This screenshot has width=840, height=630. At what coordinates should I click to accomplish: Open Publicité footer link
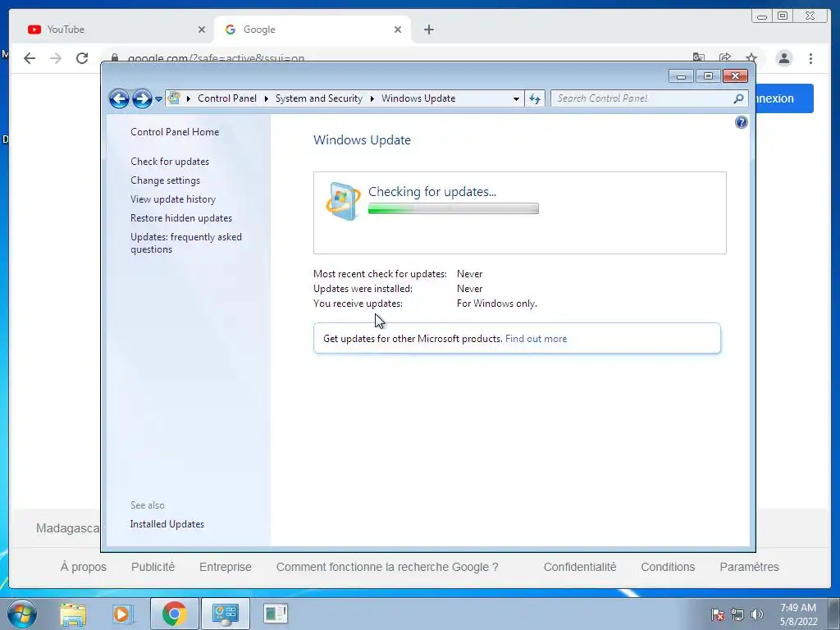pyautogui.click(x=153, y=567)
